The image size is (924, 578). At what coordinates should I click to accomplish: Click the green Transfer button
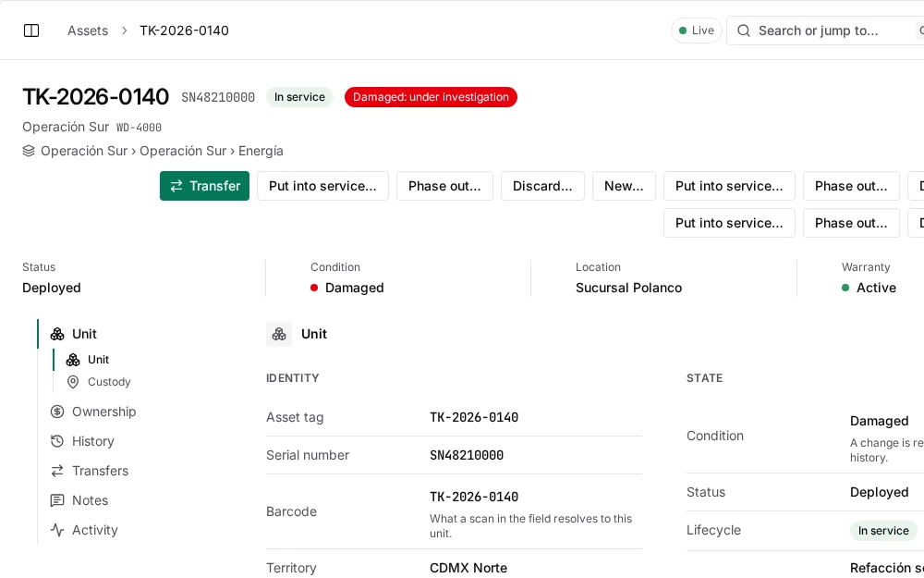[x=204, y=186]
